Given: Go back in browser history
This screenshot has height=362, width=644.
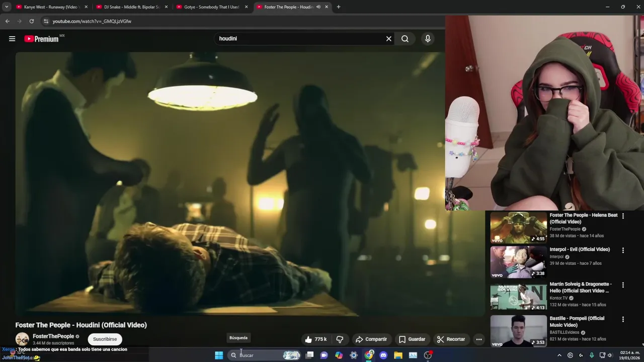Looking at the screenshot, I should 7,21.
